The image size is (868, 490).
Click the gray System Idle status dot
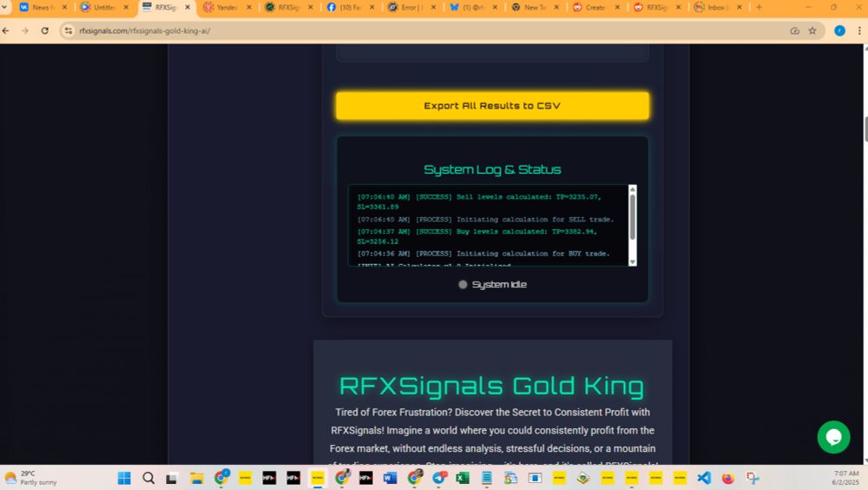pos(463,284)
